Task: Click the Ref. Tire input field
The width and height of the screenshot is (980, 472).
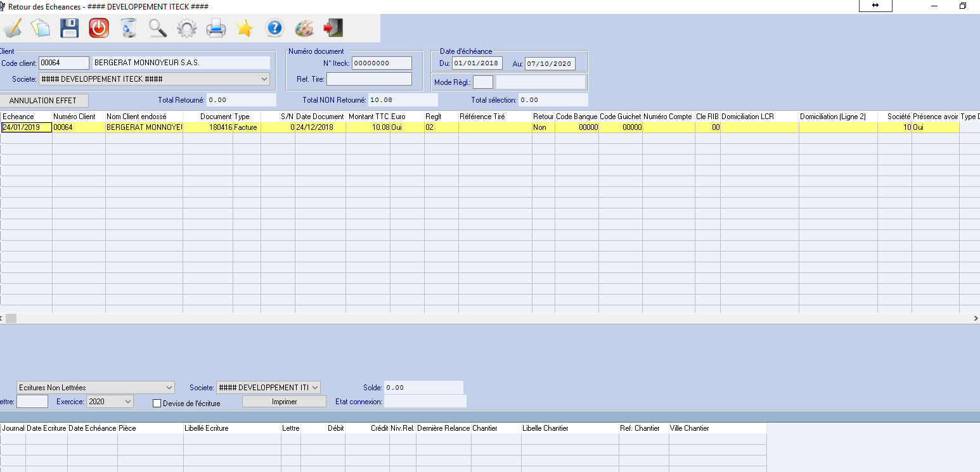Action: point(369,79)
